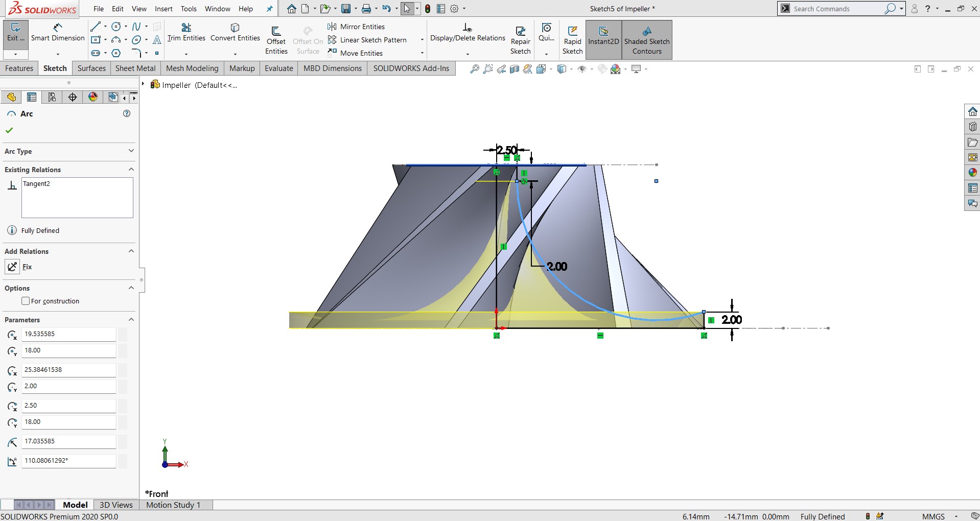Accept the arc with green checkmark
The height and width of the screenshot is (521, 980).
9,130
